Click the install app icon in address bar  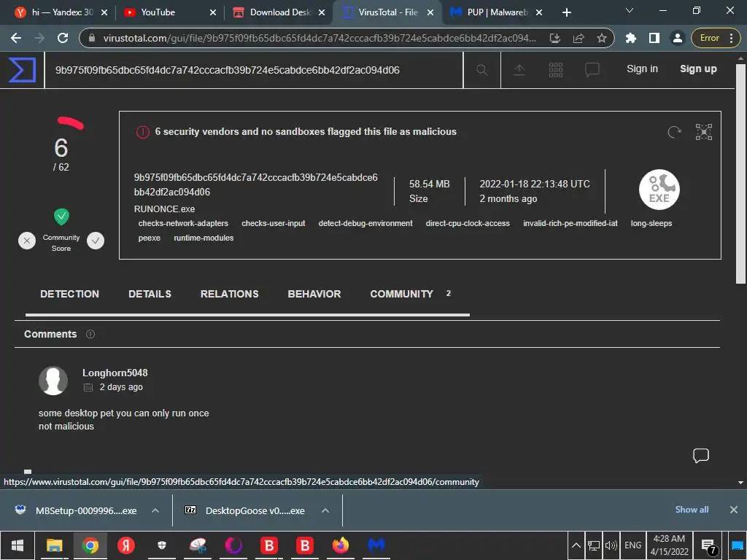tap(555, 38)
